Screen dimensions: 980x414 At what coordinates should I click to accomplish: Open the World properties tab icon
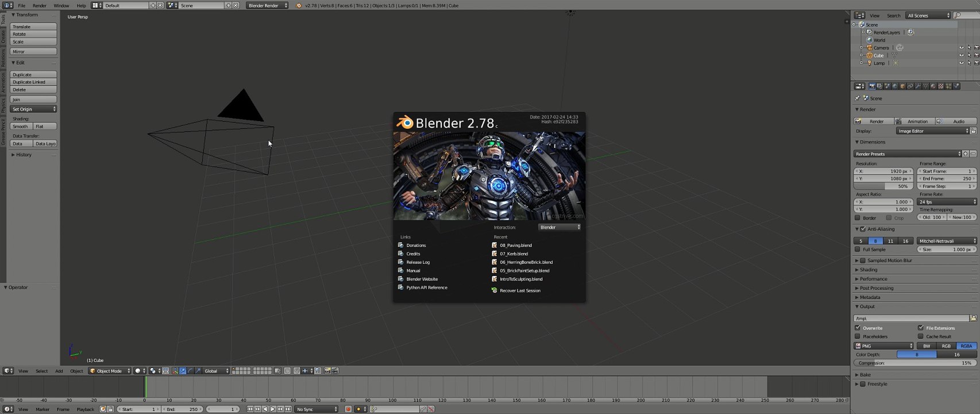pos(895,86)
